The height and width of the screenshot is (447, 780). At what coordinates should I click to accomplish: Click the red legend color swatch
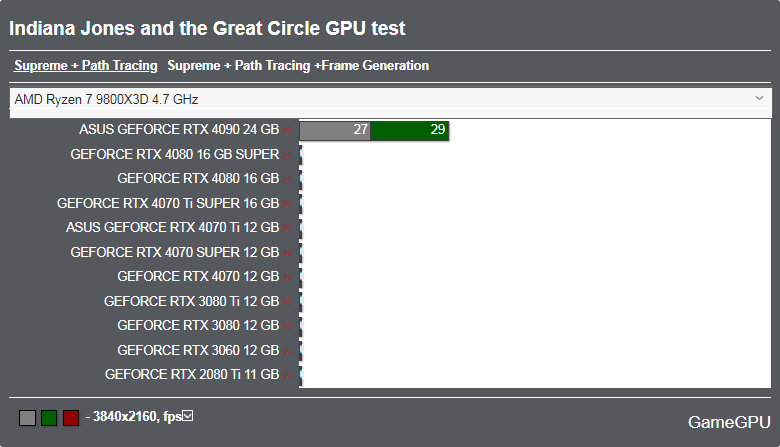click(x=71, y=418)
